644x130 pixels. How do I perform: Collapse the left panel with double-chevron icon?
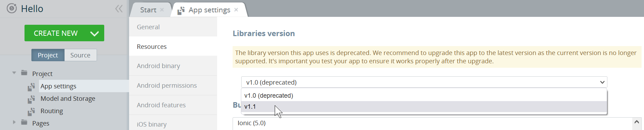[119, 9]
